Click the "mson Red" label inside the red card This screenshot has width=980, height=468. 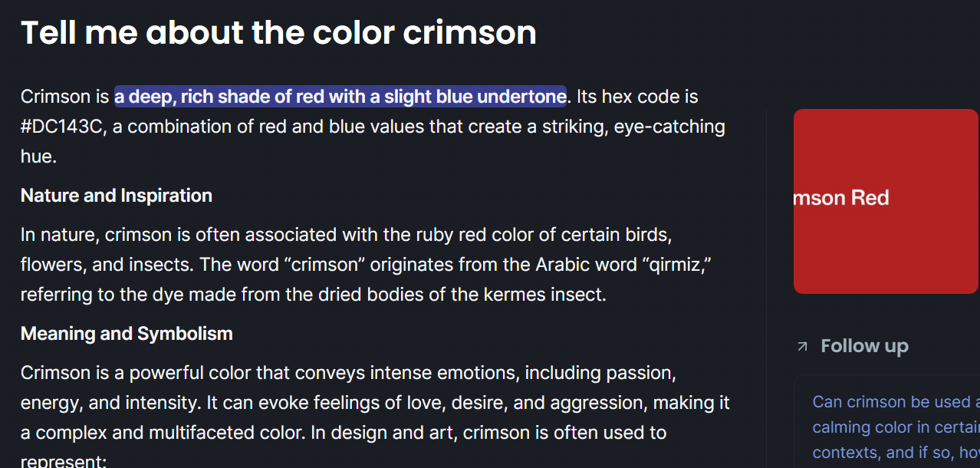[x=841, y=198]
